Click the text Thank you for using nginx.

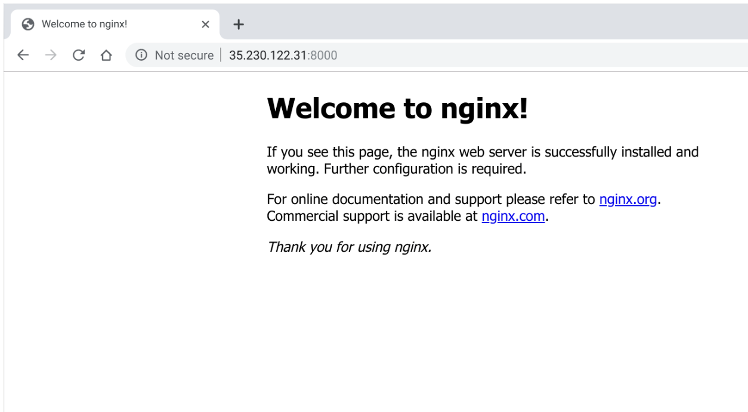pyautogui.click(x=349, y=247)
